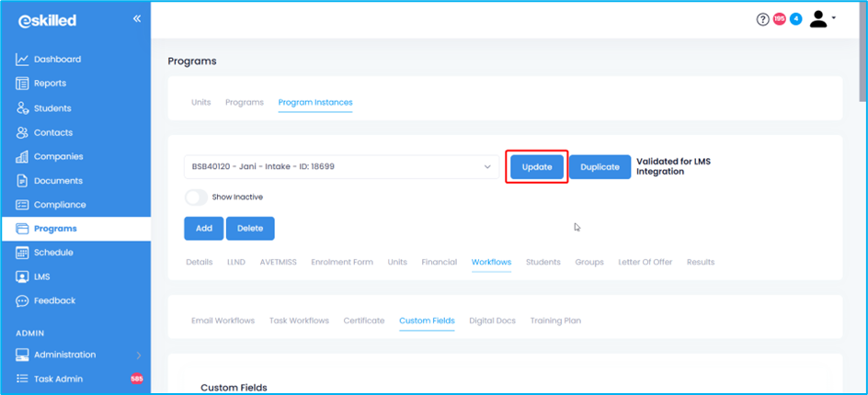This screenshot has width=868, height=395.
Task: Open the program instance selection dropdown
Action: 341,167
